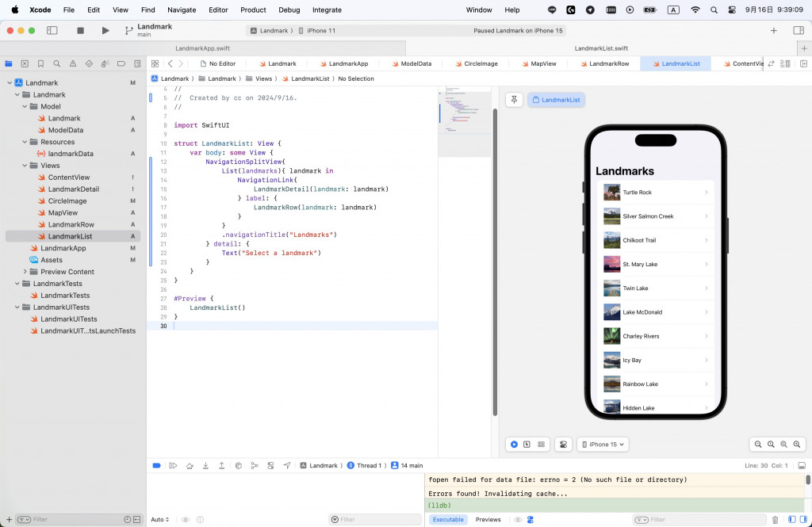Viewport: 812px width, 527px height.
Task: Toggle the navigator sidebar from toolbar
Action: tap(52, 31)
